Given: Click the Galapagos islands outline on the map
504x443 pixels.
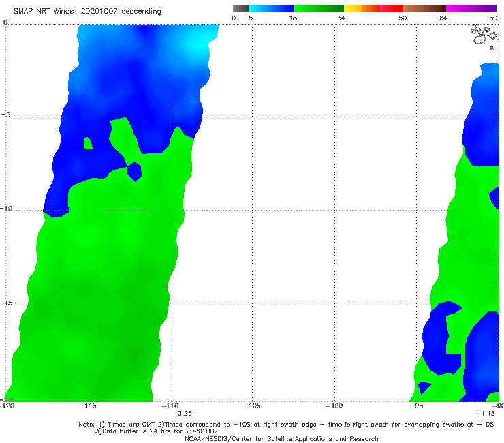Looking at the screenshot, I should [484, 35].
